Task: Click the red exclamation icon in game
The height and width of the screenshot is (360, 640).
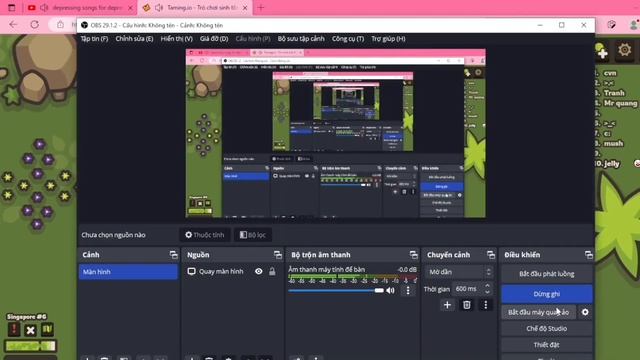Action: click(x=13, y=329)
